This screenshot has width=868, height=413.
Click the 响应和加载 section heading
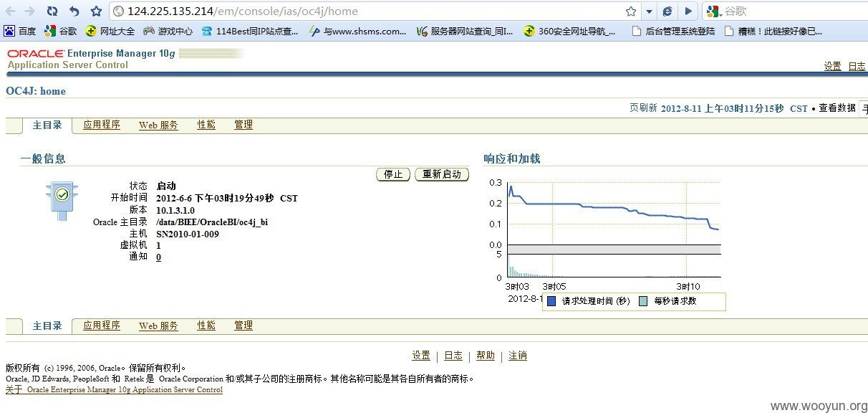pyautogui.click(x=511, y=159)
